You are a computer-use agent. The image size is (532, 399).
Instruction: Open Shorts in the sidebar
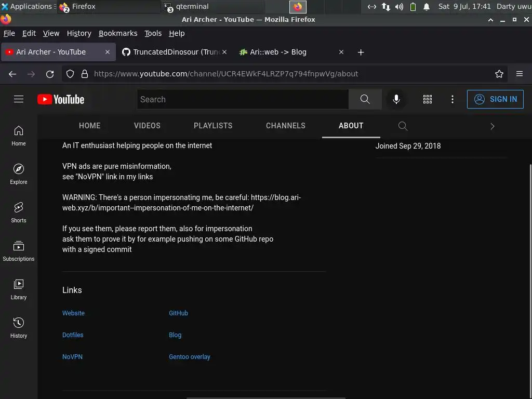pyautogui.click(x=19, y=212)
